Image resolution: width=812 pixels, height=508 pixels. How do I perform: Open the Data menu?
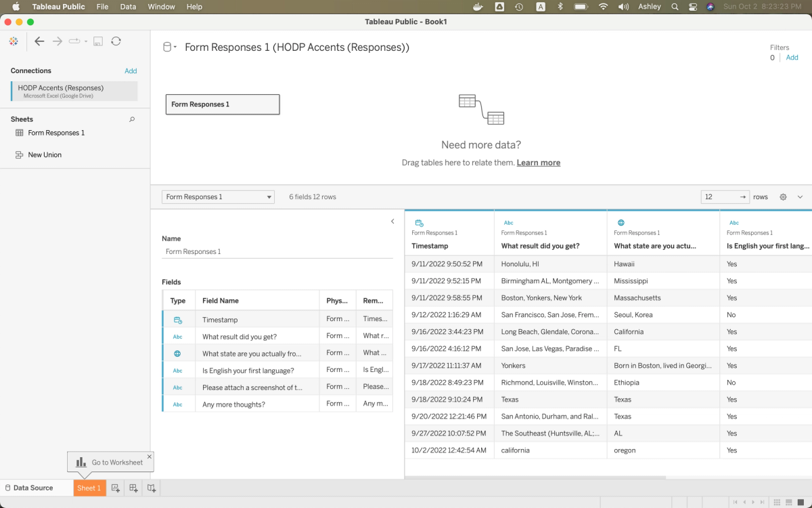click(128, 7)
